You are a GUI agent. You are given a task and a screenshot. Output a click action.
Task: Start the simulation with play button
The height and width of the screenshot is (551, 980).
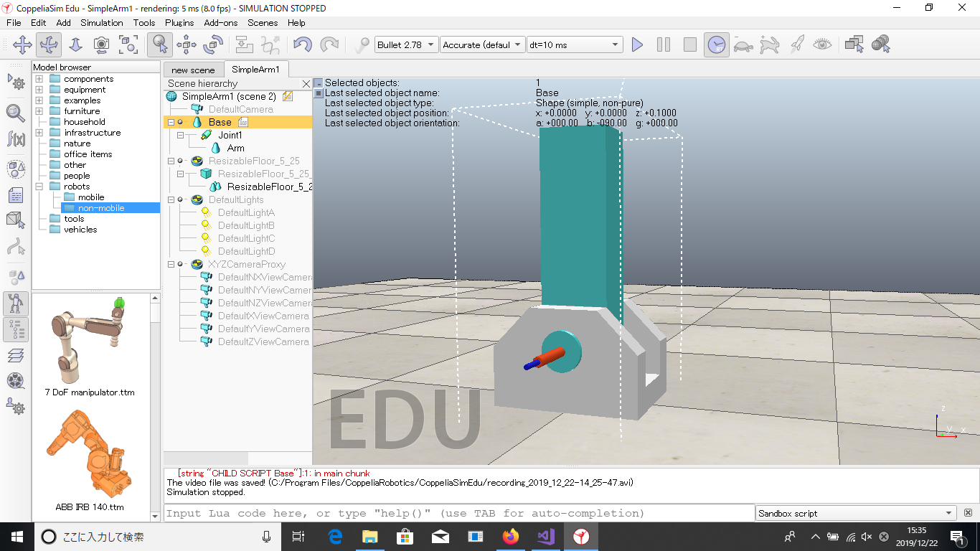tap(637, 44)
